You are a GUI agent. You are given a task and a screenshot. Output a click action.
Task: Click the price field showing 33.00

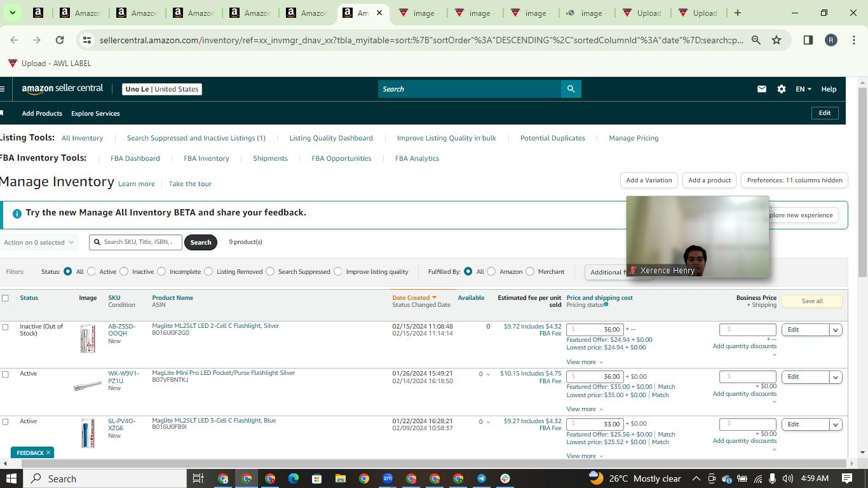(595, 424)
